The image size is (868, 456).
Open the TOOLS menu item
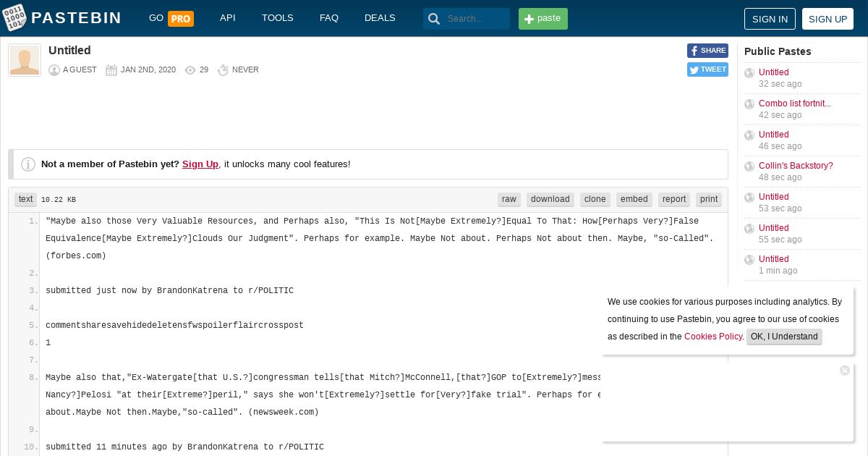pyautogui.click(x=278, y=18)
